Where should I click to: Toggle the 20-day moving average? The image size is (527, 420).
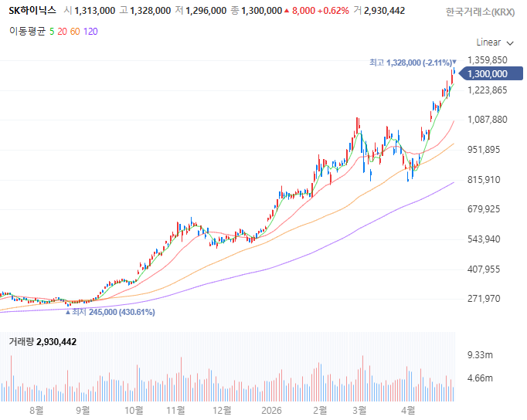click(62, 32)
